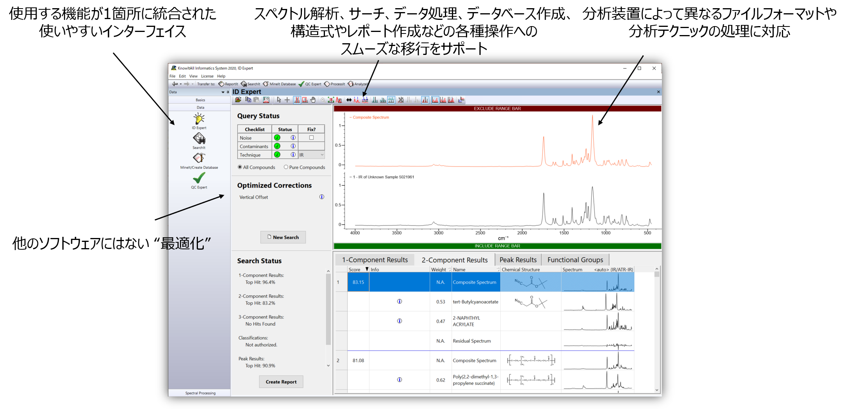Click info icon for tert-Butylcyanoacetate row

click(x=399, y=301)
